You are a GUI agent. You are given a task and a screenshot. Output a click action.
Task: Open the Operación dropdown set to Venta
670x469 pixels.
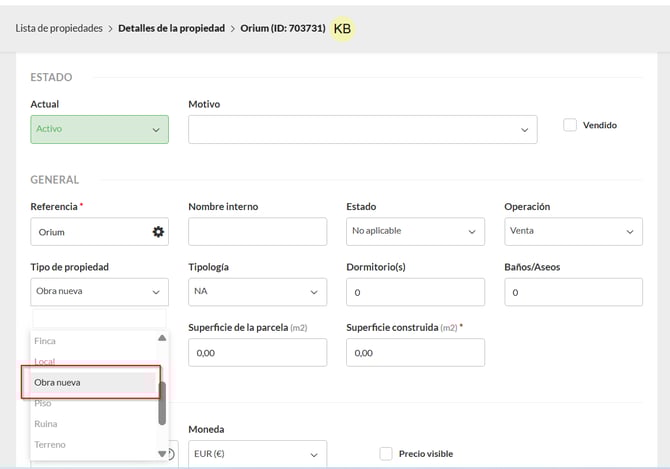(x=573, y=232)
